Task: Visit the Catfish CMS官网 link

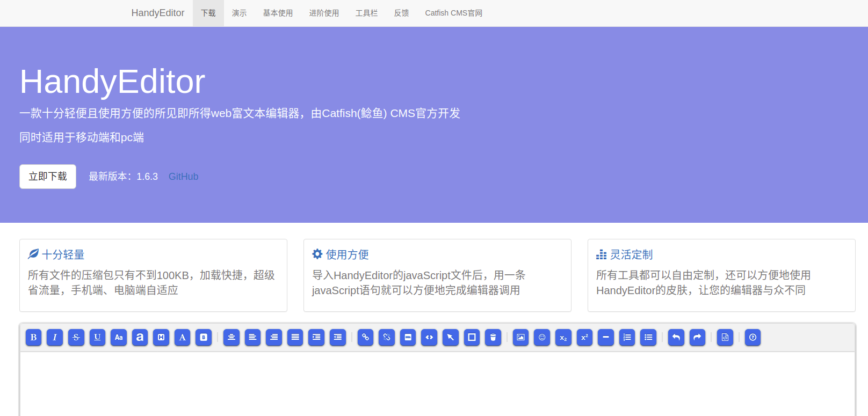Action: click(454, 13)
